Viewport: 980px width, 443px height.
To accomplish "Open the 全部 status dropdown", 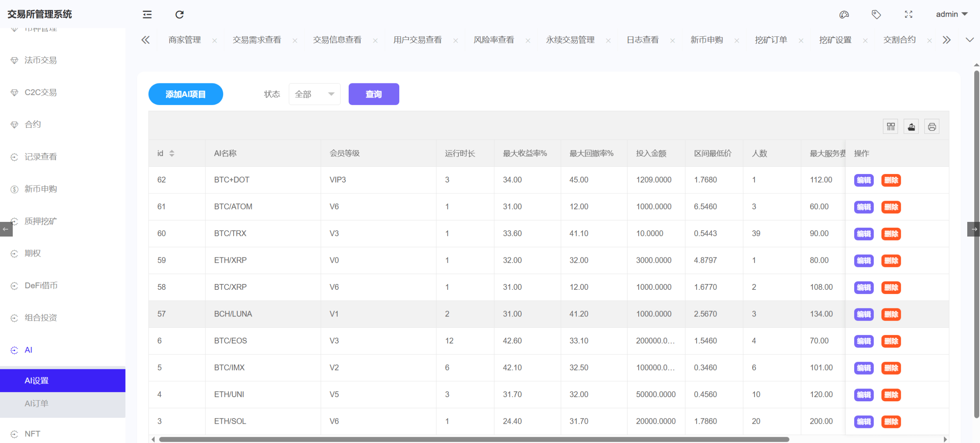I will point(314,94).
